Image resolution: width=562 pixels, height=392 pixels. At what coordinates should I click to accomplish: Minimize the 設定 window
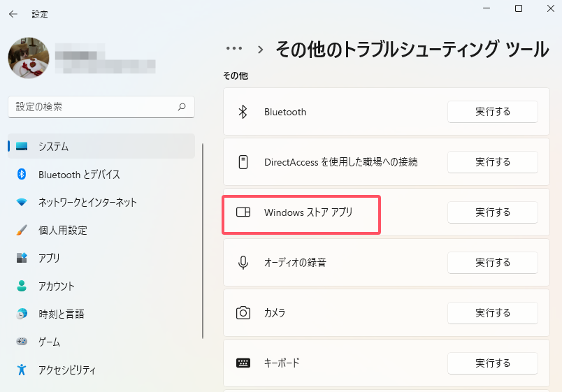tap(487, 8)
